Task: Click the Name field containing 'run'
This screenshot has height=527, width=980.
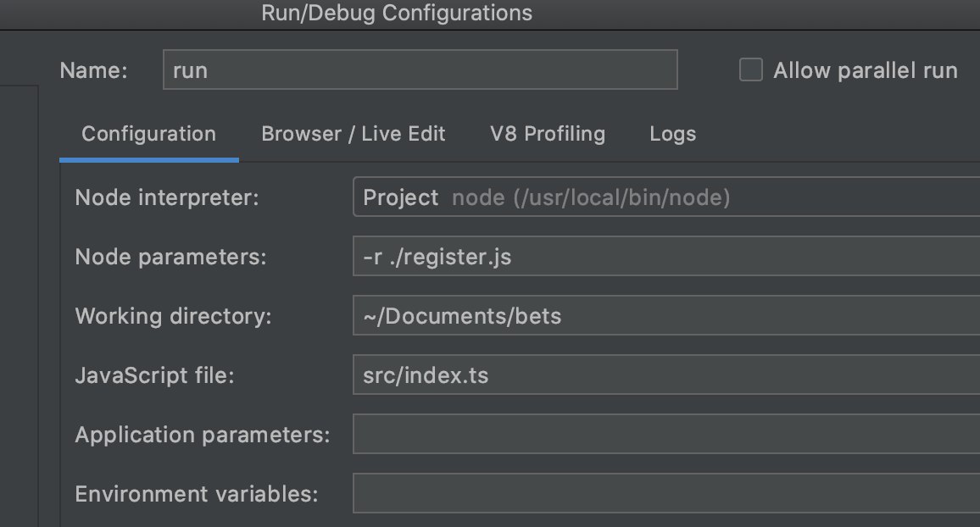Action: click(x=420, y=70)
